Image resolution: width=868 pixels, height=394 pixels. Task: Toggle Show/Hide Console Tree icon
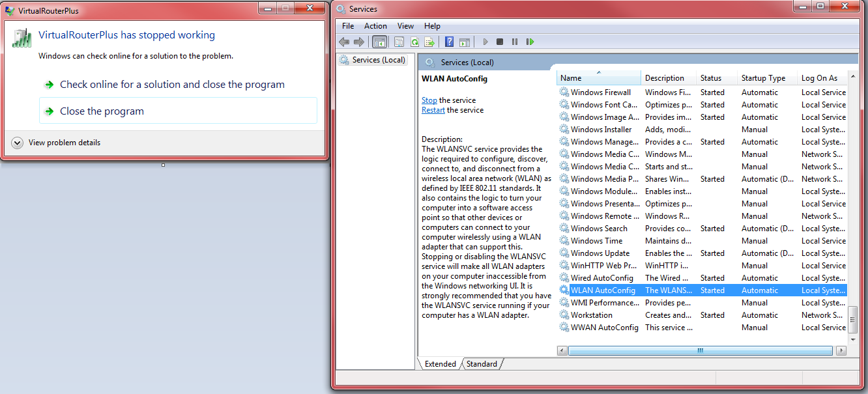pos(379,42)
